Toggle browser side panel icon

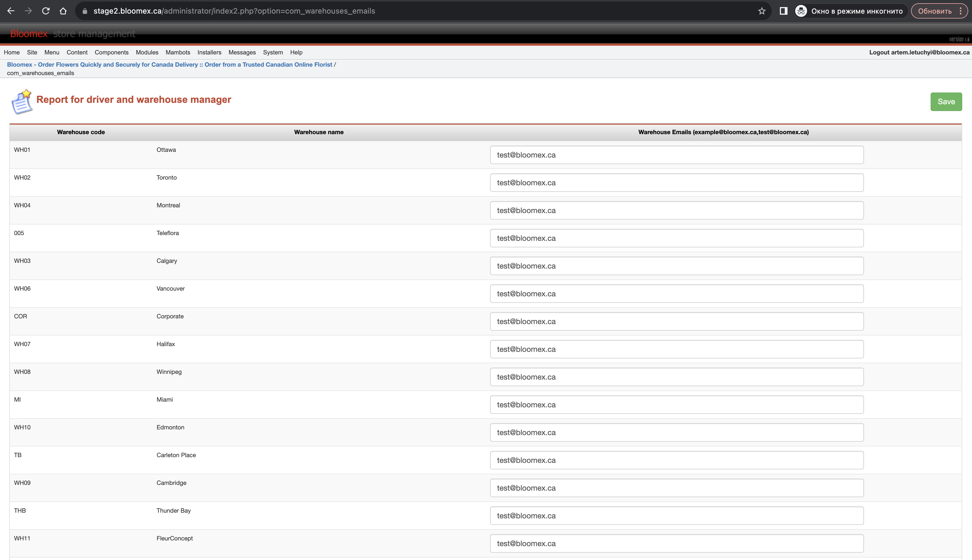click(783, 11)
